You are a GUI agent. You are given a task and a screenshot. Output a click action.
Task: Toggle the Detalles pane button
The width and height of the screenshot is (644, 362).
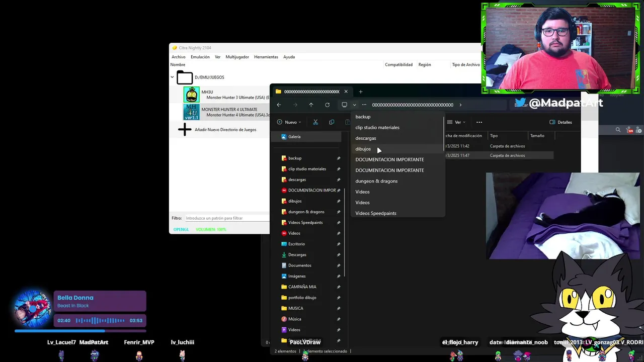(x=560, y=122)
